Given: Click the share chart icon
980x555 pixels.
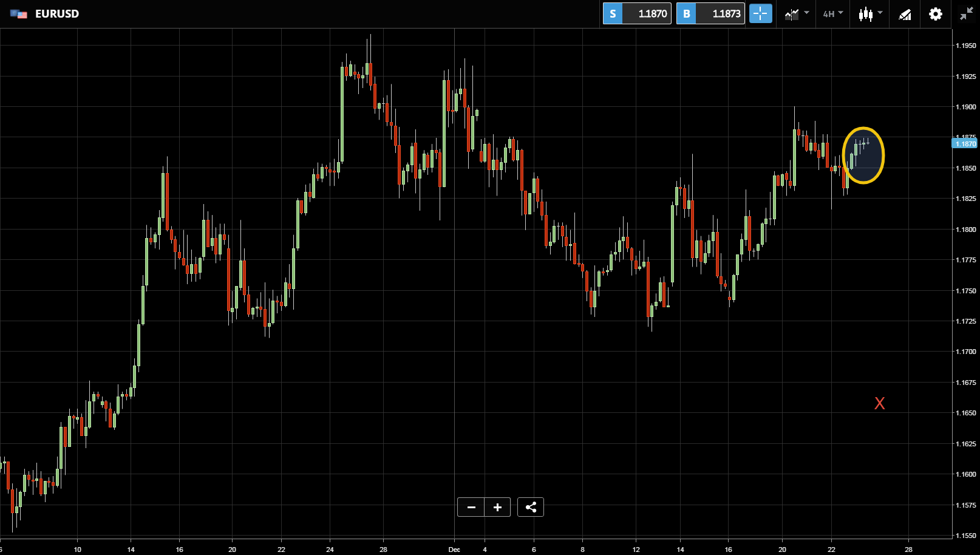Looking at the screenshot, I should [531, 507].
